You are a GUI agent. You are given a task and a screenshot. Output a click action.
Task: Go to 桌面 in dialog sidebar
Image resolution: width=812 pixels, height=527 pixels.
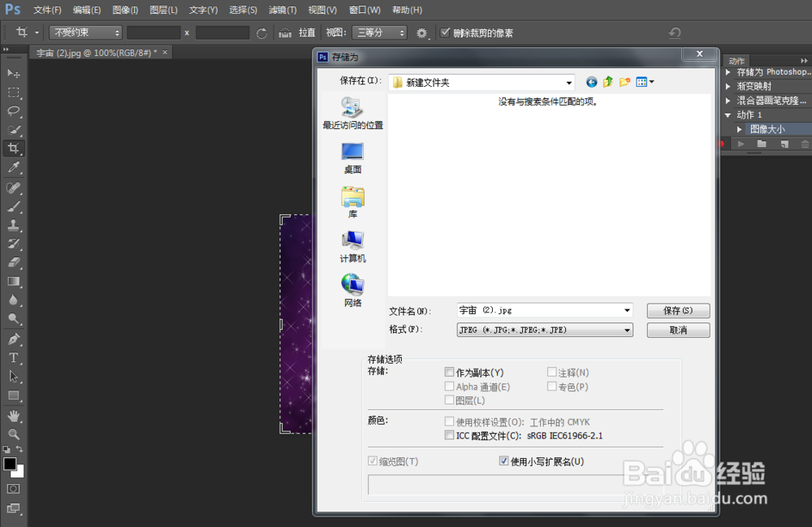click(352, 158)
